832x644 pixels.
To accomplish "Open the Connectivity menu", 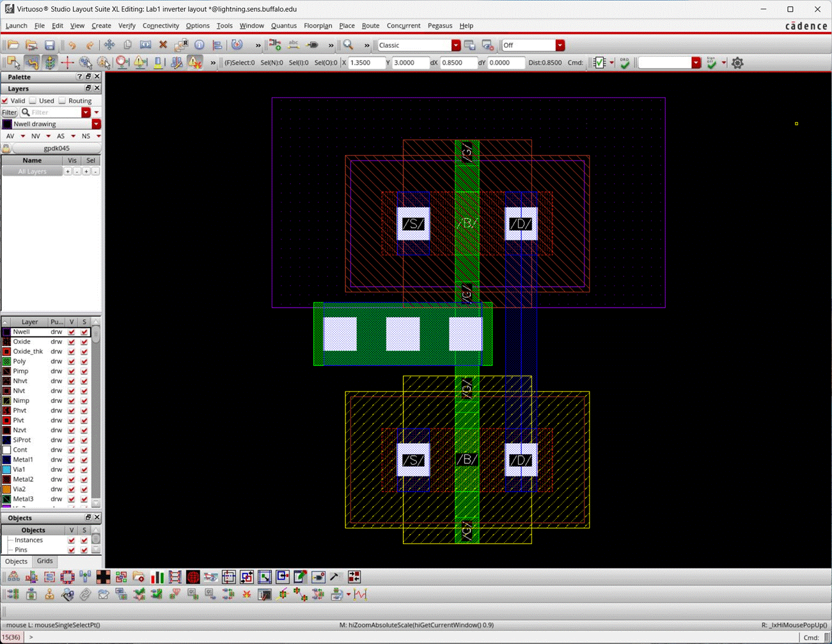I will [161, 26].
